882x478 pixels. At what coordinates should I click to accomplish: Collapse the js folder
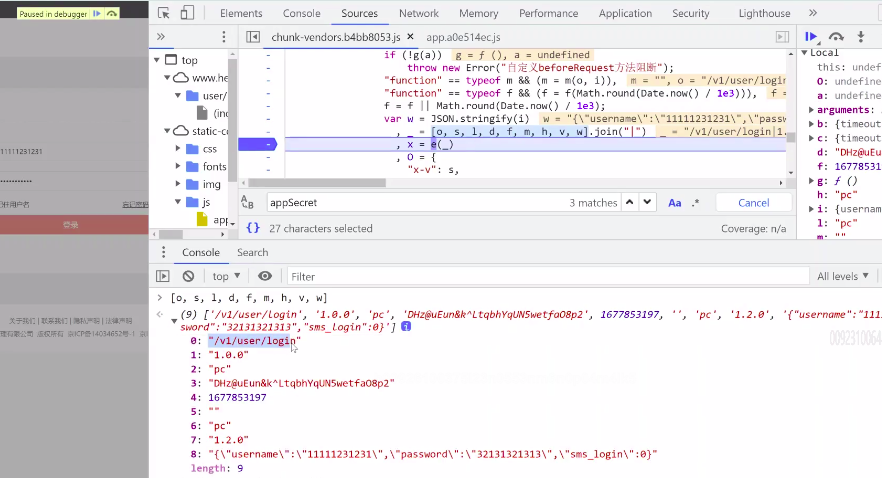point(178,202)
